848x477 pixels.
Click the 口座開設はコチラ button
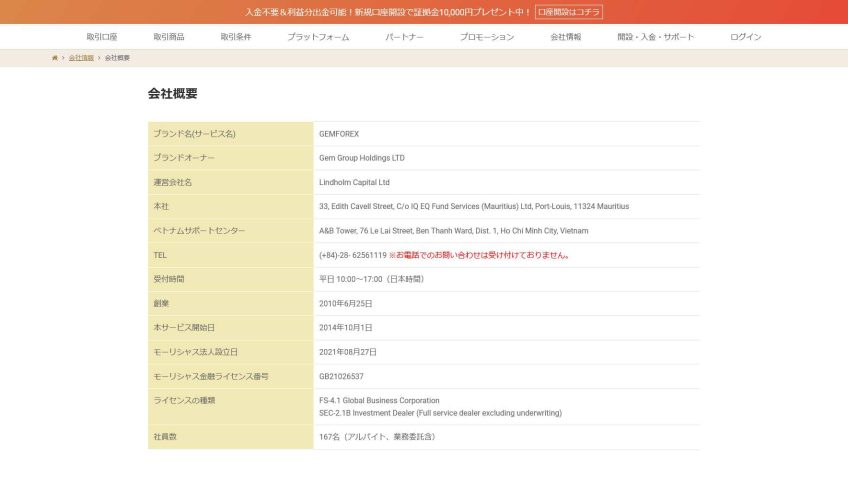point(569,12)
